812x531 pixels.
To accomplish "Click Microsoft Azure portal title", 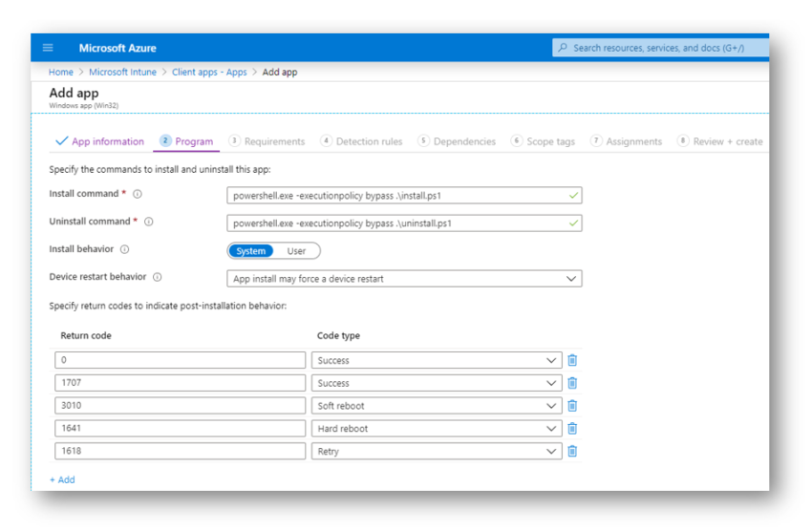I will tap(118, 48).
